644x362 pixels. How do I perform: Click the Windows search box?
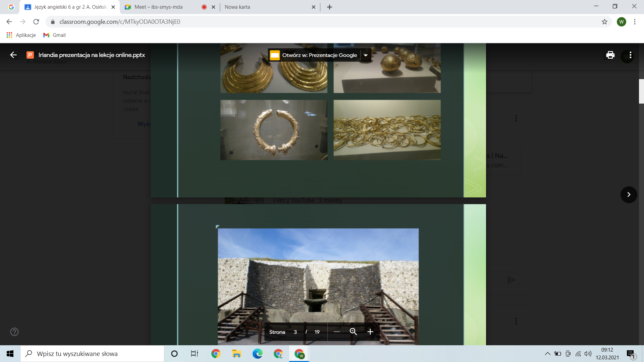click(x=92, y=354)
